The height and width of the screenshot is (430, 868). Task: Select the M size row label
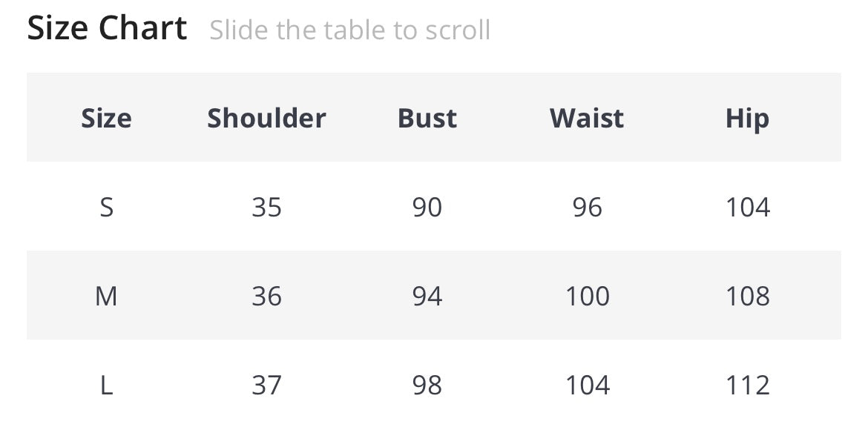106,296
